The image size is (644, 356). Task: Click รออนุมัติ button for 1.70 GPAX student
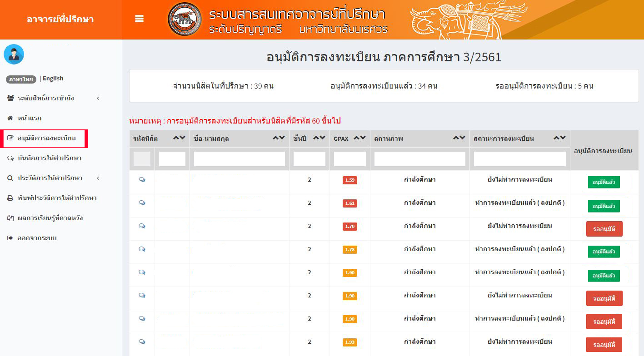click(x=604, y=229)
